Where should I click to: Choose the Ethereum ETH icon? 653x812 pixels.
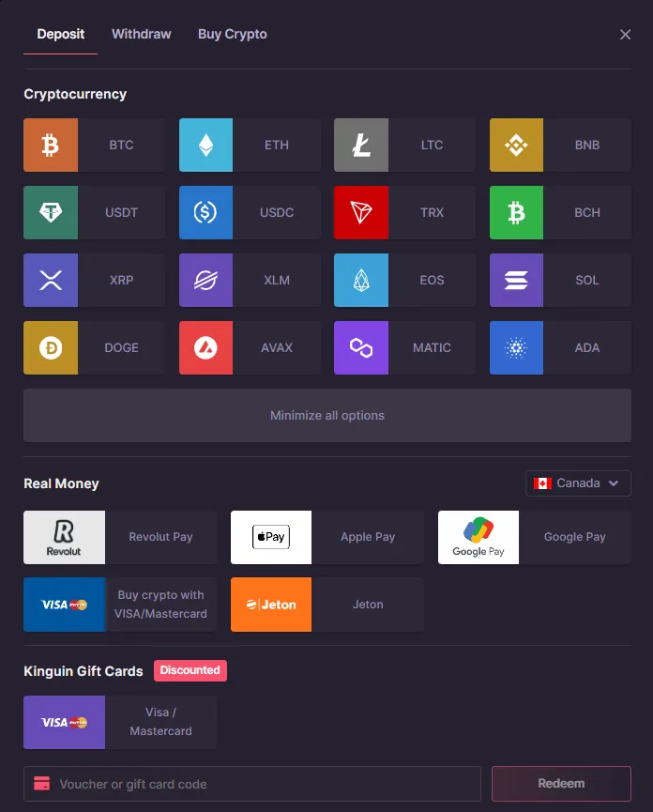(x=205, y=145)
